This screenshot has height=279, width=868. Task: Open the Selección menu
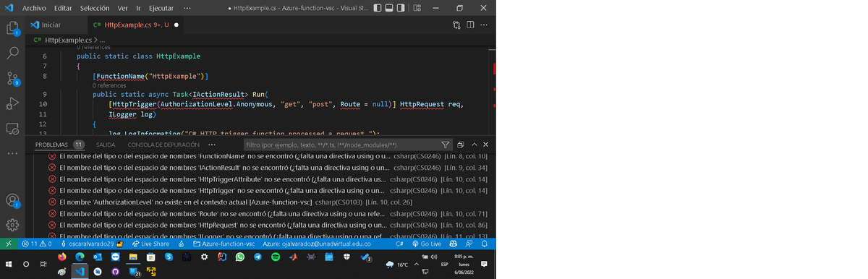tap(95, 8)
